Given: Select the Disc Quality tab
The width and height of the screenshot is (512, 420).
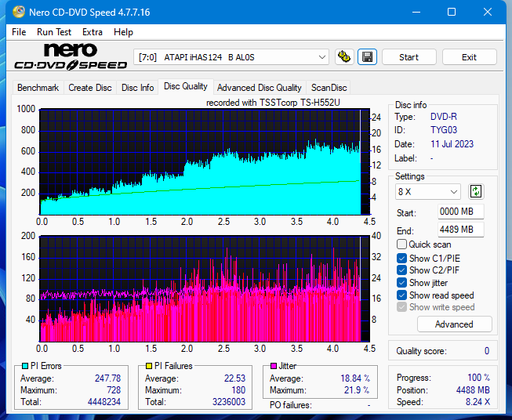Looking at the screenshot, I should pyautogui.click(x=186, y=86).
